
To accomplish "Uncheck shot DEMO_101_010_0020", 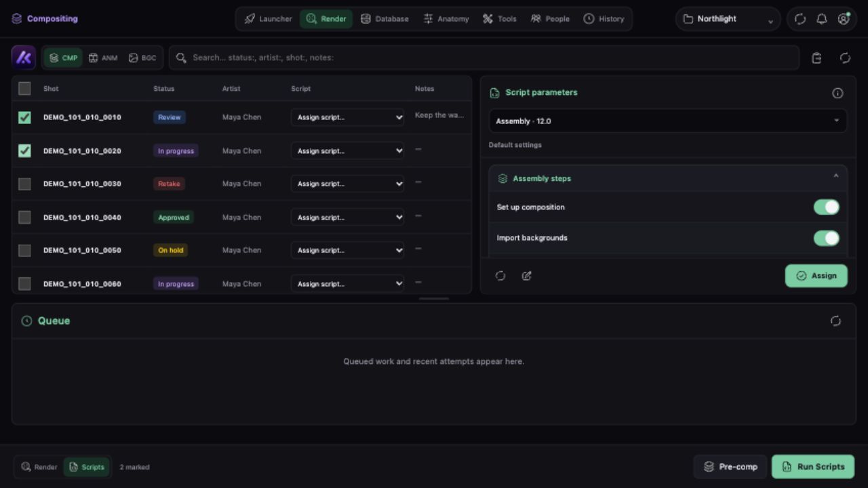I will pyautogui.click(x=24, y=150).
